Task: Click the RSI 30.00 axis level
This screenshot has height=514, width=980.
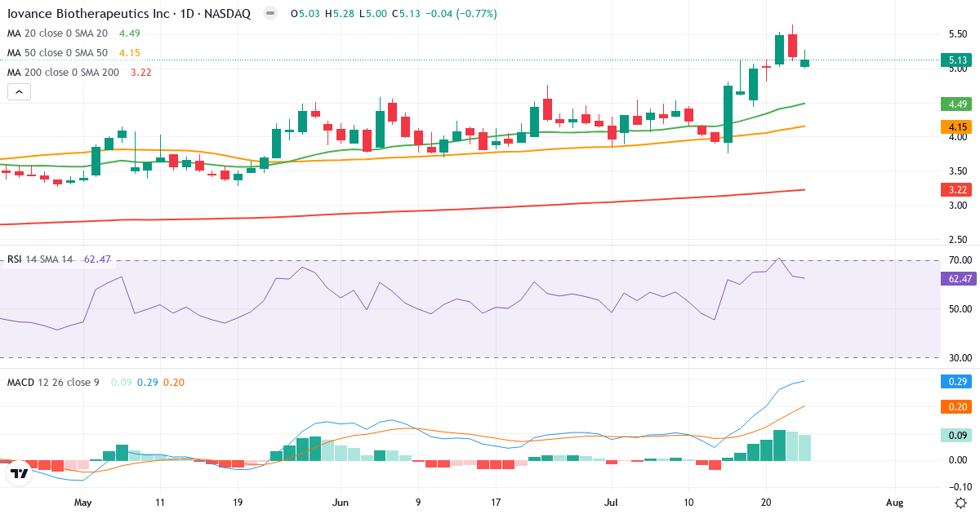Action: coord(959,357)
